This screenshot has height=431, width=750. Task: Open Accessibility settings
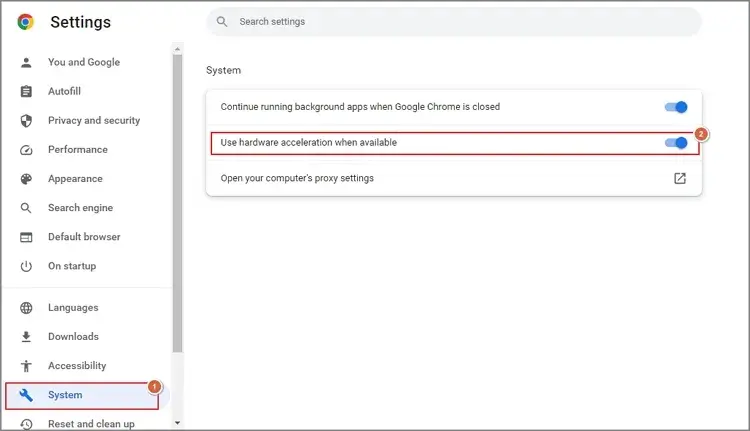pos(77,366)
